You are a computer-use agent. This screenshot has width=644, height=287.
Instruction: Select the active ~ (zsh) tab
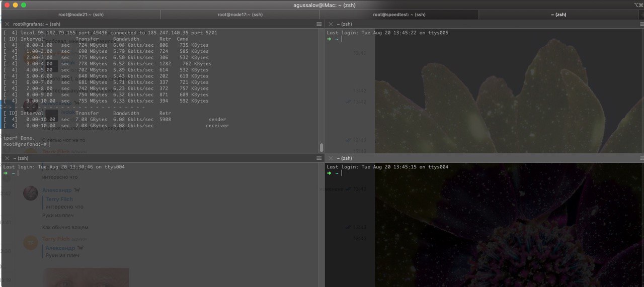[x=558, y=15]
